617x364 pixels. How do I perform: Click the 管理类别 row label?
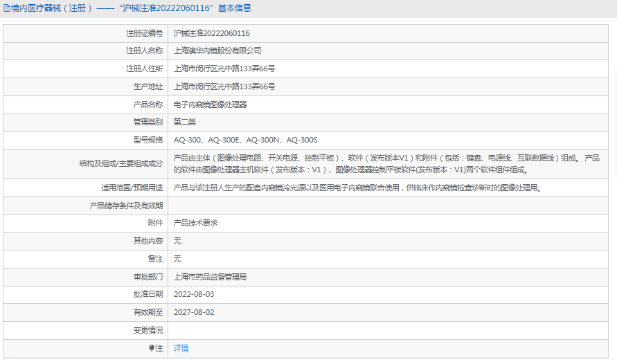(x=148, y=122)
